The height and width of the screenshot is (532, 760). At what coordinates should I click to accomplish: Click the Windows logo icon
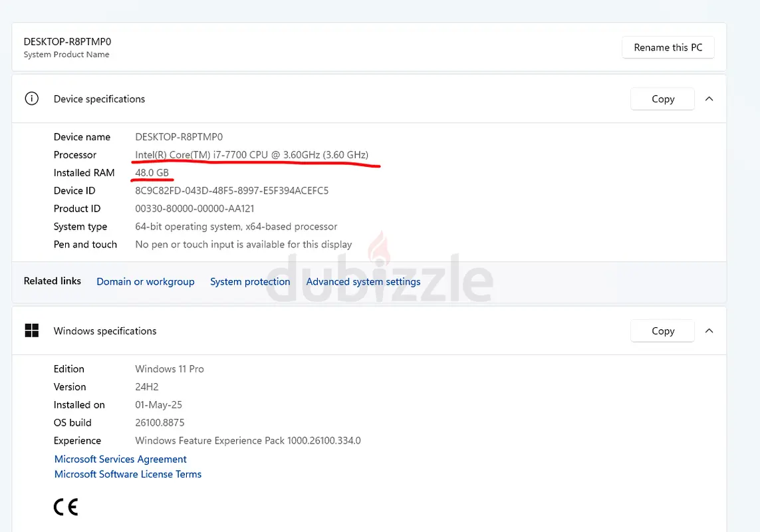click(31, 331)
